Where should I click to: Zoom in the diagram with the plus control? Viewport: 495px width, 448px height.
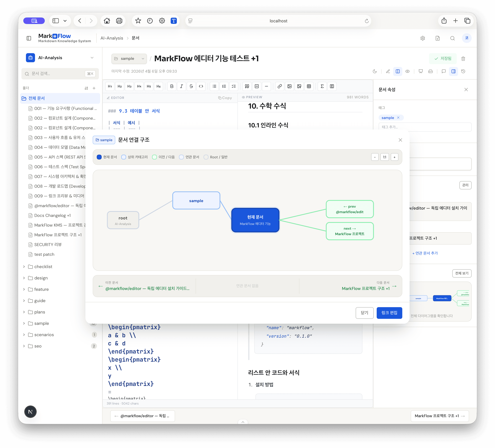[x=394, y=157]
